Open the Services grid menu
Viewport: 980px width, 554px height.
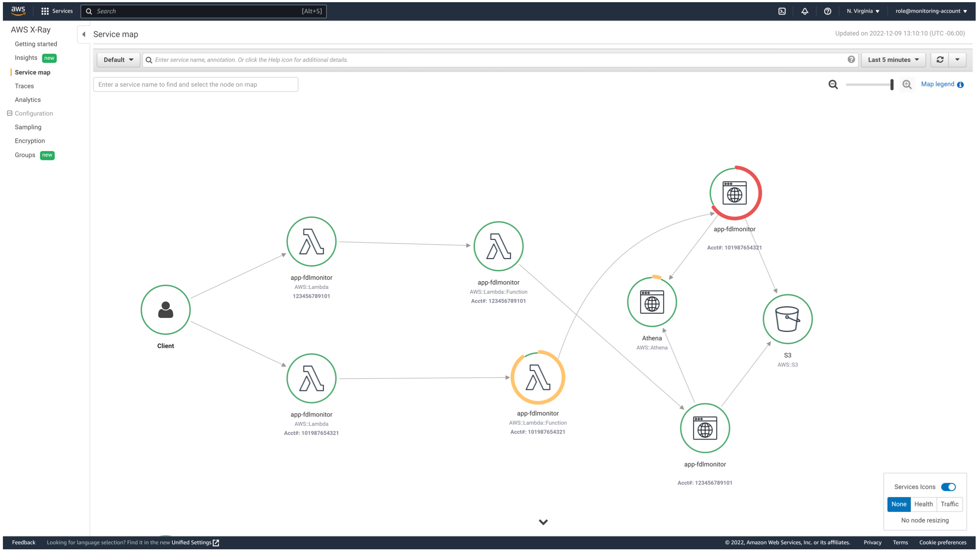pyautogui.click(x=45, y=11)
